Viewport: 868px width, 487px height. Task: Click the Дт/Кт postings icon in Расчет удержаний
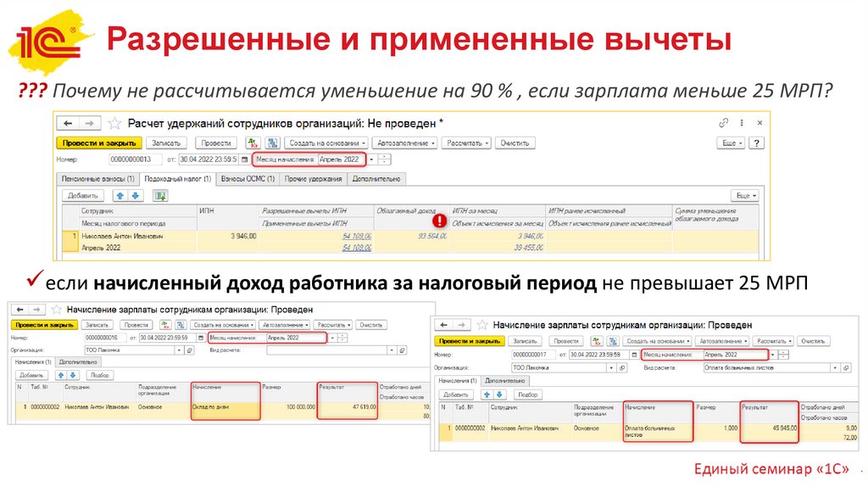[x=253, y=143]
